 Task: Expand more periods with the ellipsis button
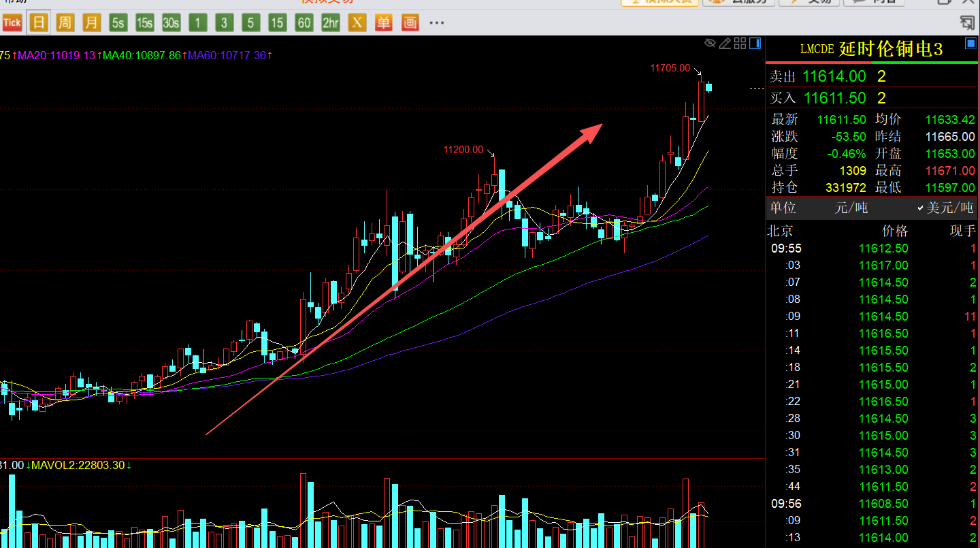tap(436, 23)
